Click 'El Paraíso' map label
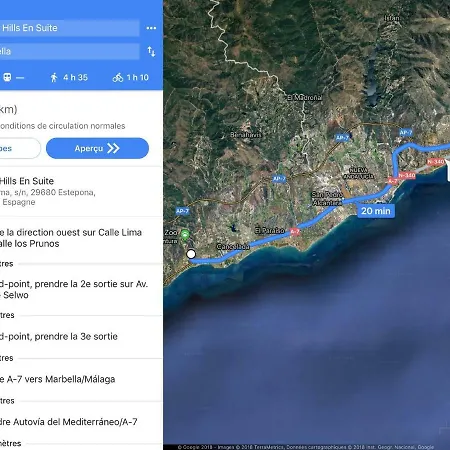Image resolution: width=450 pixels, height=450 pixels. pos(270,230)
